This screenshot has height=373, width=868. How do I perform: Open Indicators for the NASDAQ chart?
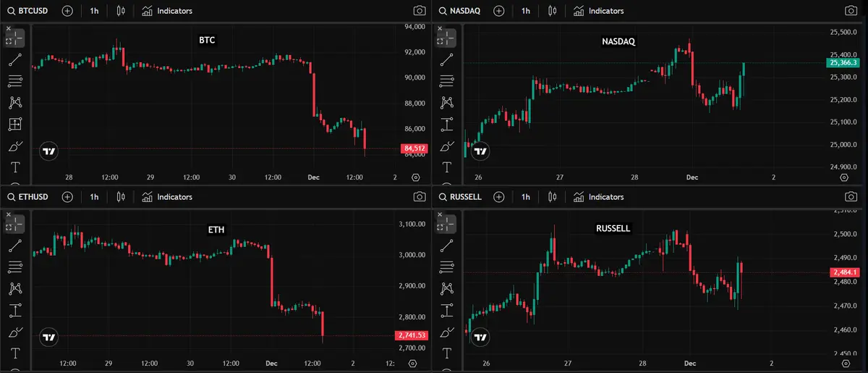click(598, 11)
